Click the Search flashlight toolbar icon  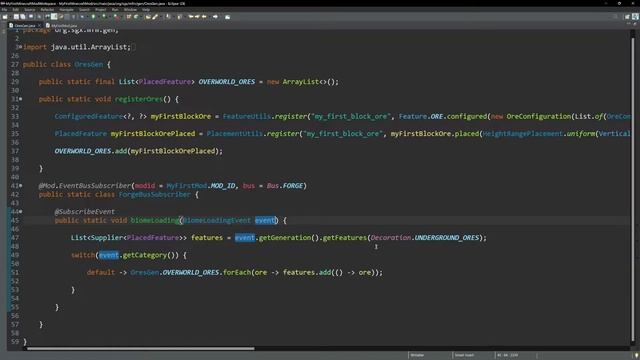point(155,17)
